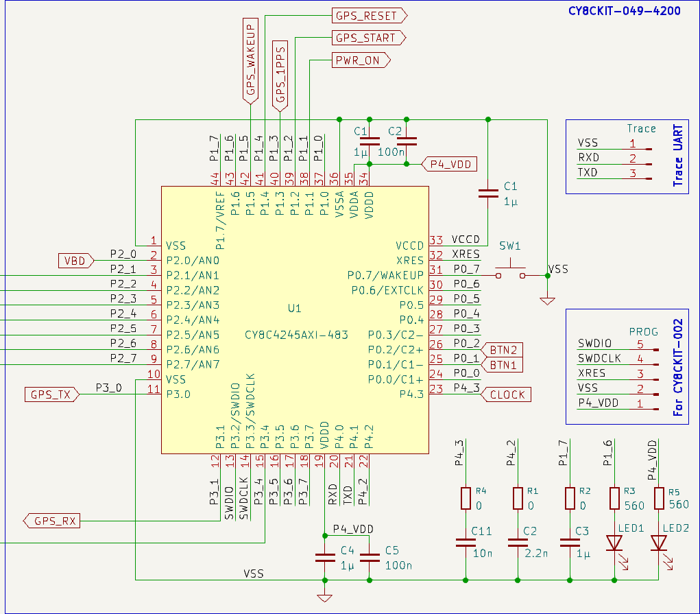Viewport: 700px width, 614px height.
Task: Click the P0.6/EXTCLK pin name
Action: [x=387, y=290]
